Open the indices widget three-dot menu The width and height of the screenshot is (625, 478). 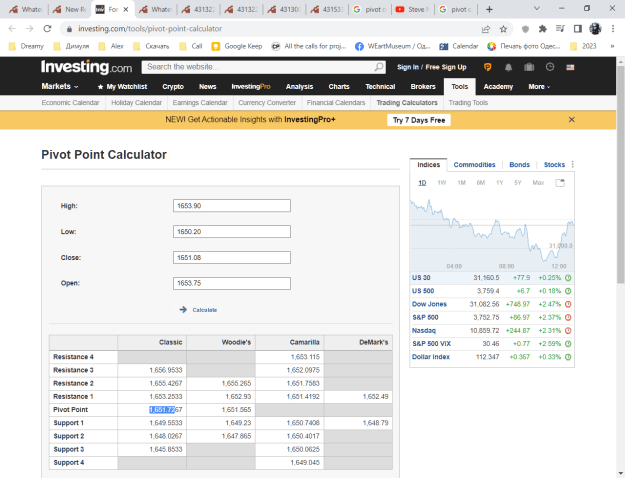(572, 164)
